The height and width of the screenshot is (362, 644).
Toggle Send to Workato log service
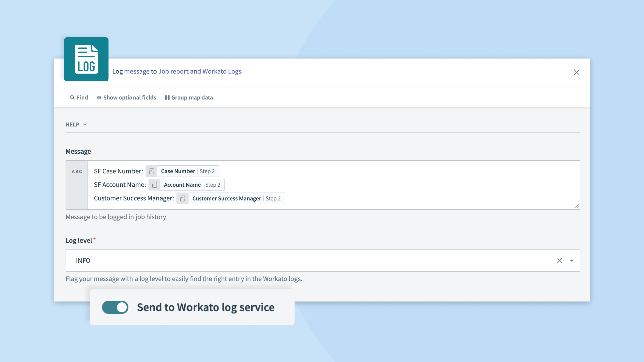115,307
